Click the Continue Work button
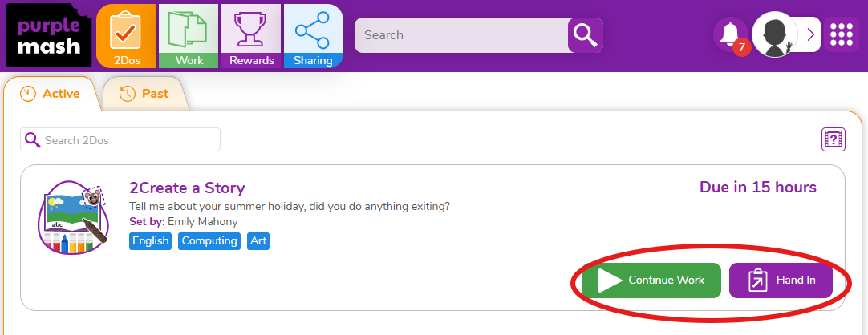Image resolution: width=868 pixels, height=335 pixels. pyautogui.click(x=651, y=281)
